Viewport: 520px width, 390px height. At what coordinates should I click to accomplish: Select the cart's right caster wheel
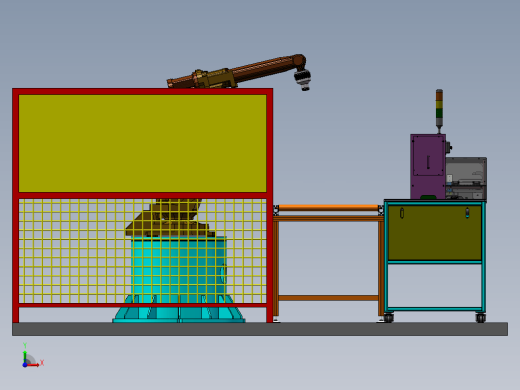tap(480, 318)
